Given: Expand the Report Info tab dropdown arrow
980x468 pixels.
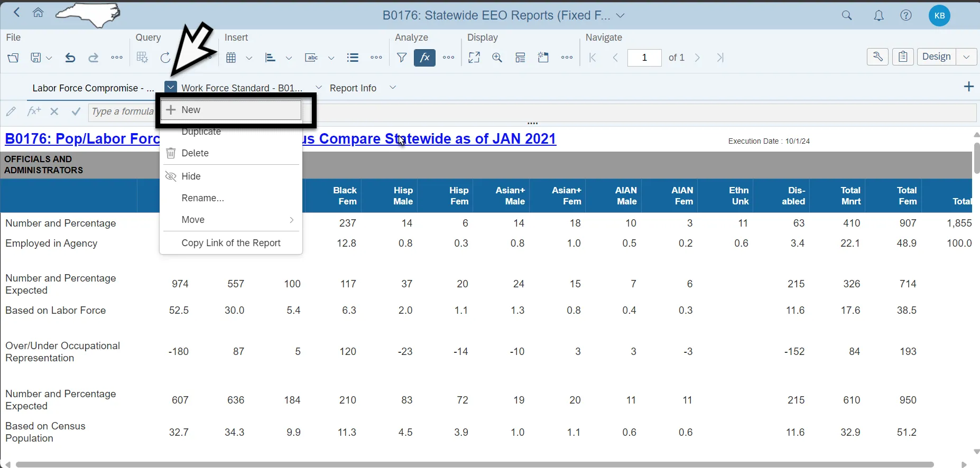Looking at the screenshot, I should point(393,88).
